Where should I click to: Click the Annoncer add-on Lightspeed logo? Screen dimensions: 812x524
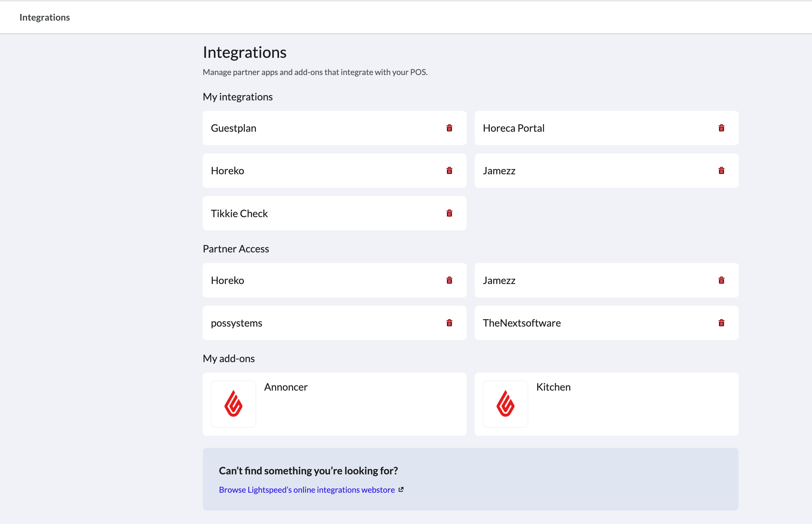[x=233, y=404]
